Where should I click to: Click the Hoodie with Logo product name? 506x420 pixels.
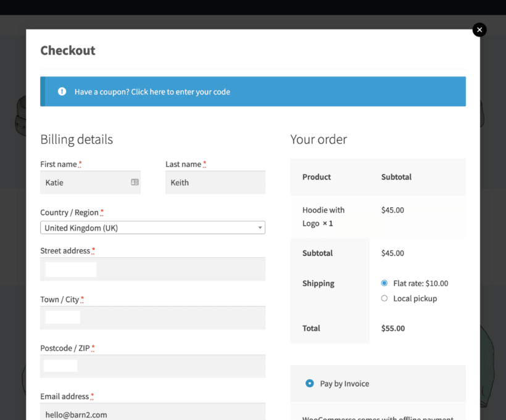coord(323,216)
